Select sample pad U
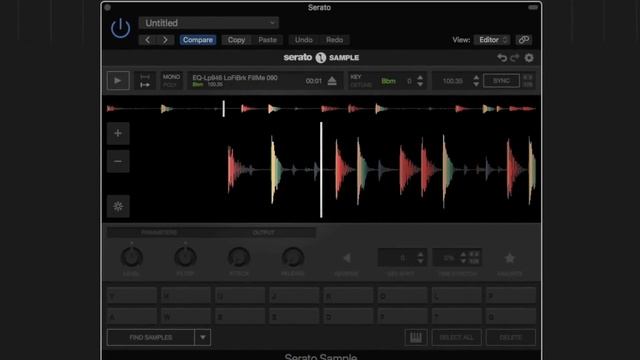This screenshot has height=360, width=640. point(240,296)
